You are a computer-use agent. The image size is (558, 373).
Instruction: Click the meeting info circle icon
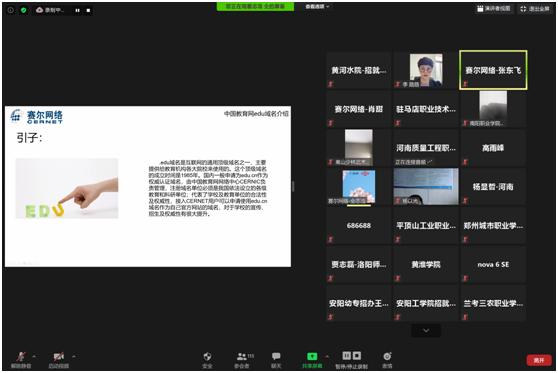[x=11, y=10]
